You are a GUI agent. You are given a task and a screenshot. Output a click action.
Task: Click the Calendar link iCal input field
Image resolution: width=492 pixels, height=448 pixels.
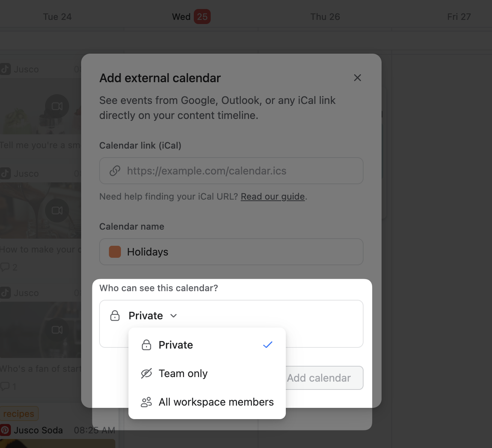pos(240,171)
